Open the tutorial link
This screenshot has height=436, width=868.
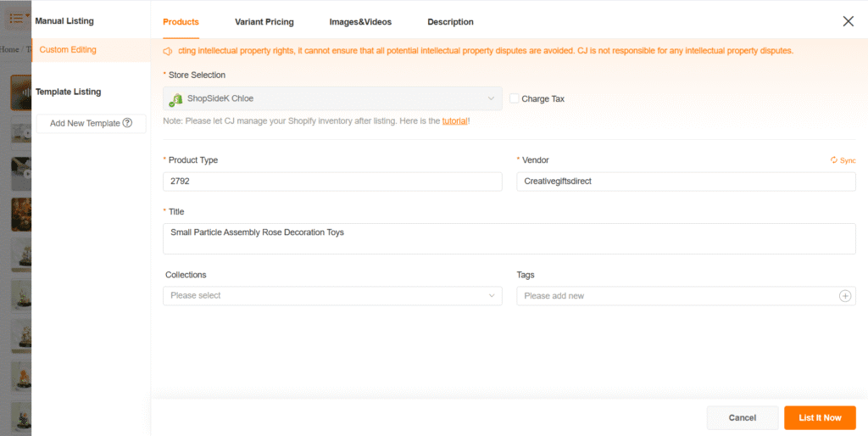point(454,121)
